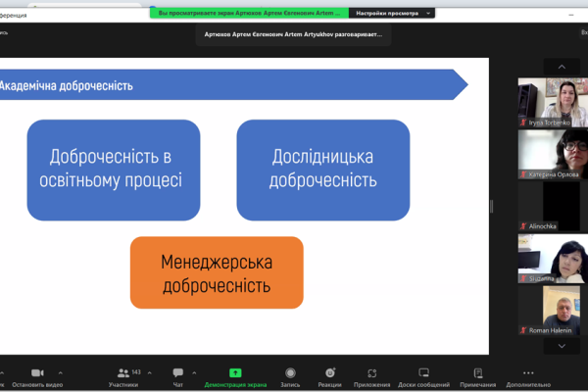588x392 pixels.
Task: Click the orange Менеджерська доброчесність box
Action: click(217, 272)
